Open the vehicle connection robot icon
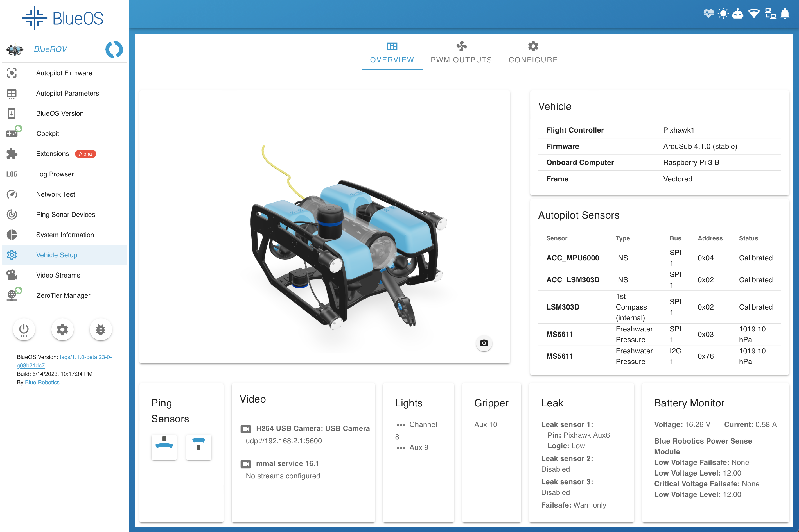 738,13
